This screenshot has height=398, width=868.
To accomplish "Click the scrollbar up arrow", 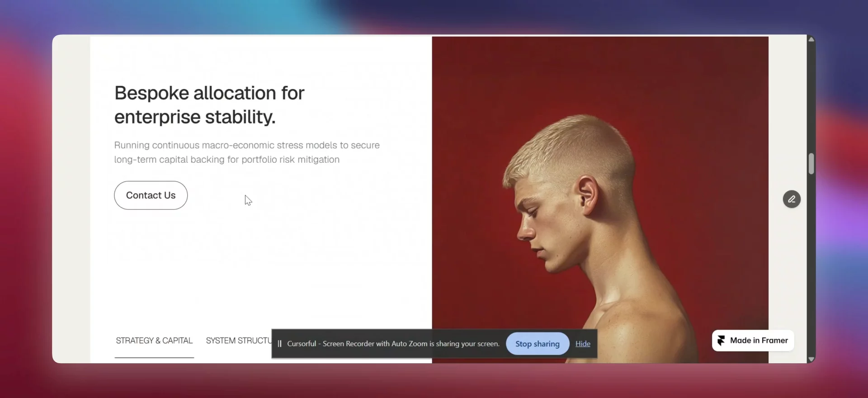I will 811,39.
